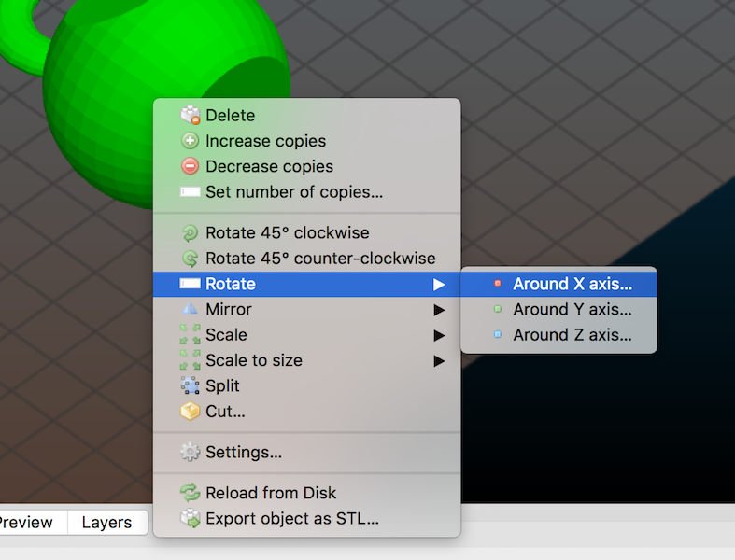Screen dimensions: 735x560
Task: Click the red minus Decrease copies icon
Action: click(x=190, y=166)
